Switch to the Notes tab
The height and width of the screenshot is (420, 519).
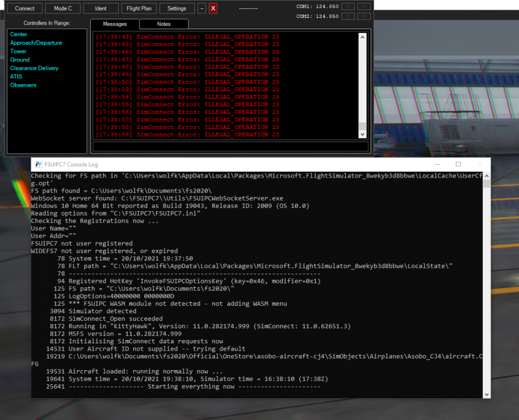pos(163,24)
